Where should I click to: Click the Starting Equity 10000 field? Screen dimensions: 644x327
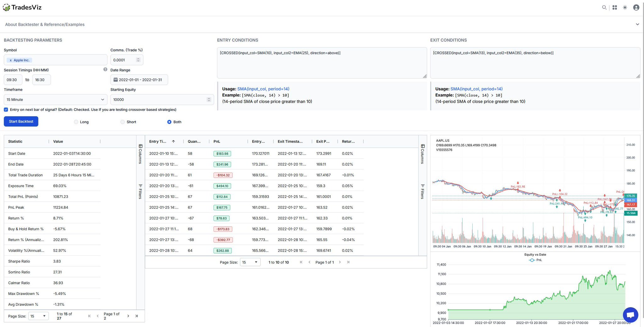click(x=162, y=100)
